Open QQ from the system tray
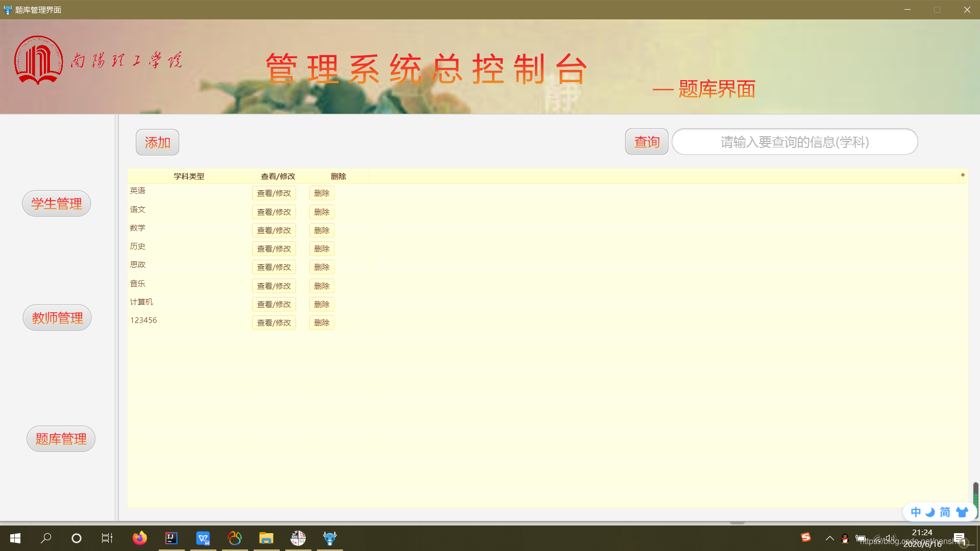 [x=845, y=538]
